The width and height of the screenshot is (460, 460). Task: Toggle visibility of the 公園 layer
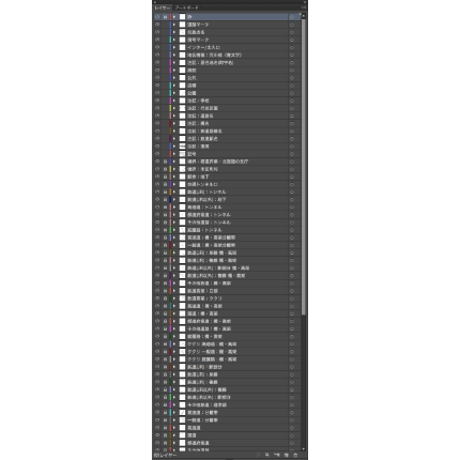(x=157, y=93)
